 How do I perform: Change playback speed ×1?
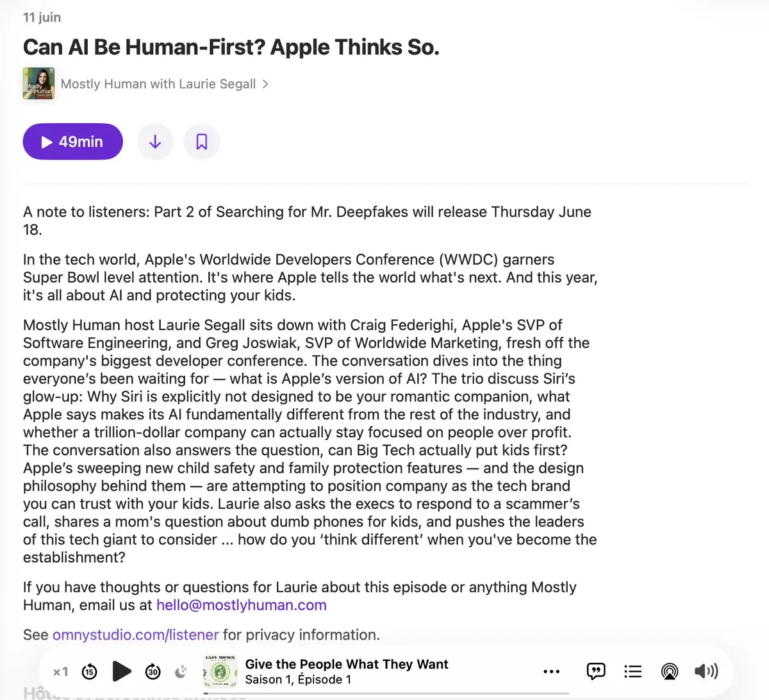coord(61,672)
